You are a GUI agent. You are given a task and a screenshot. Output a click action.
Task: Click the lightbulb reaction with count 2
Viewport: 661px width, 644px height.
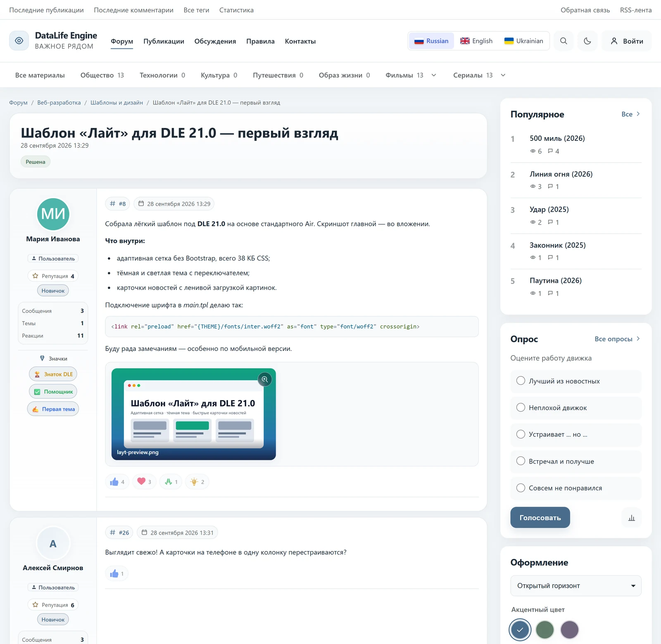pos(197,482)
